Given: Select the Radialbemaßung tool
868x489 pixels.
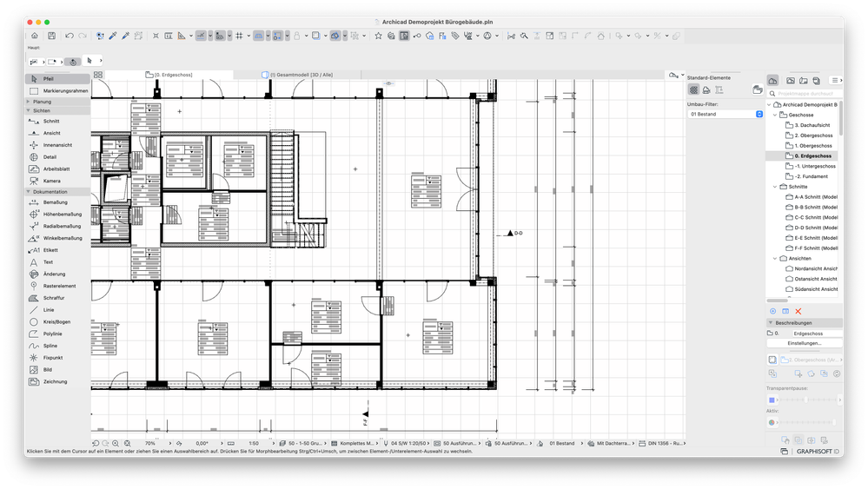Looking at the screenshot, I should (58, 226).
